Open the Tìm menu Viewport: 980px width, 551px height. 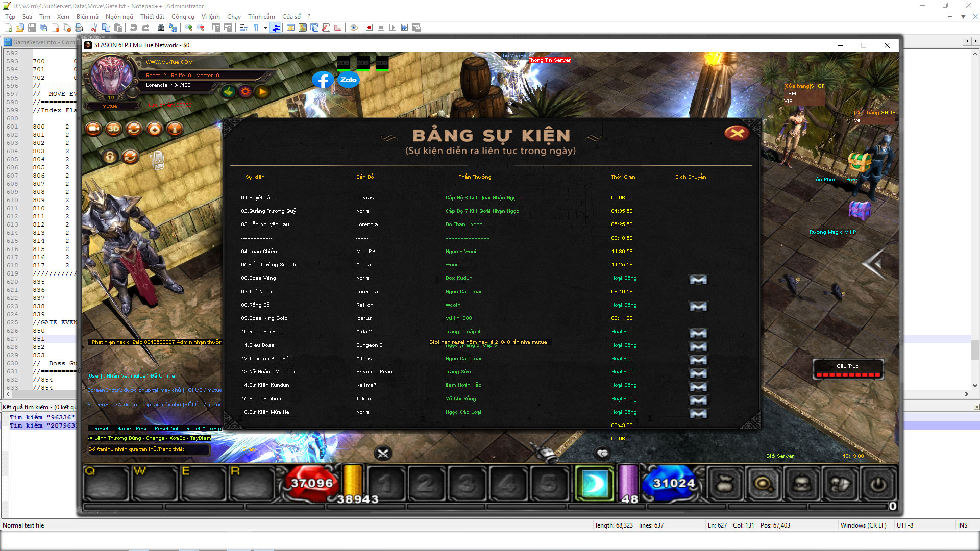[x=45, y=17]
